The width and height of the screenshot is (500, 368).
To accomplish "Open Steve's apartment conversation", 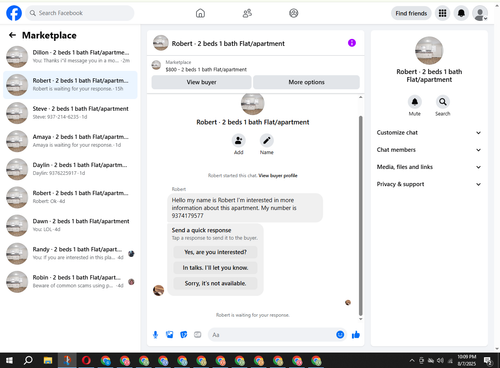I will pos(70,113).
